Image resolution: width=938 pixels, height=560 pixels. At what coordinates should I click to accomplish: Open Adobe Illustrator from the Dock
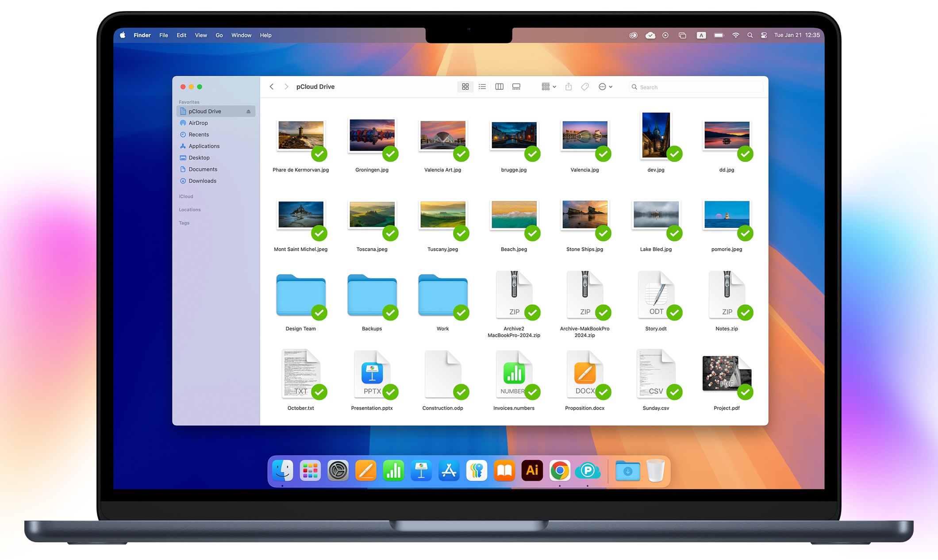[532, 470]
